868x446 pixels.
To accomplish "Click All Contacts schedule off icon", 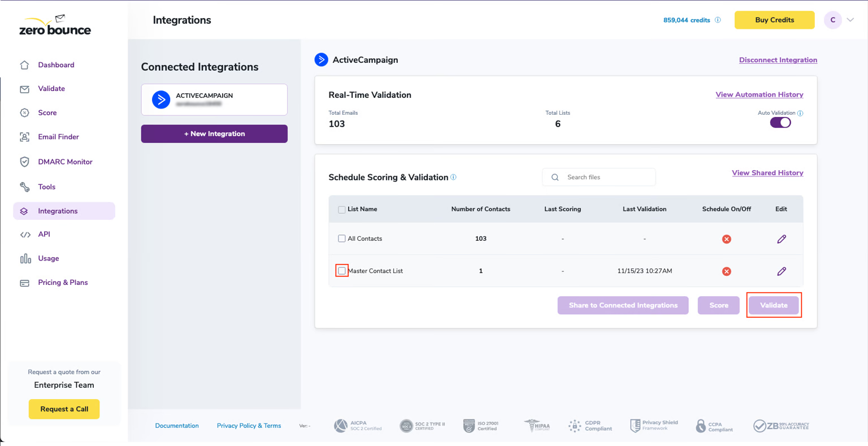I will pos(727,239).
